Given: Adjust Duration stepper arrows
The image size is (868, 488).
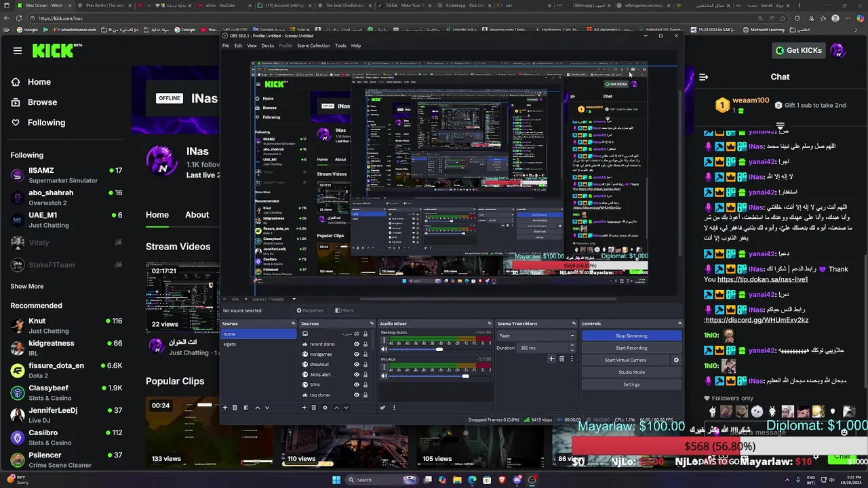Looking at the screenshot, I should [572, 348].
